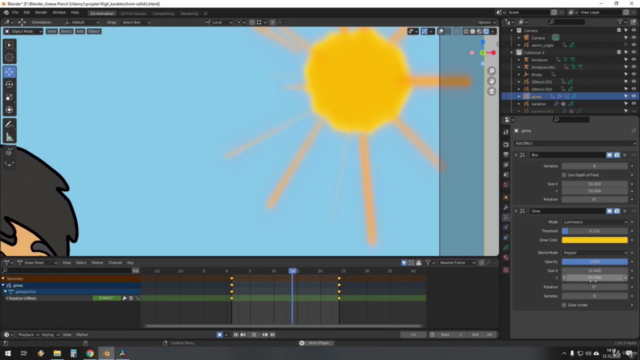Activate the Transform tool in the viewport toolbar

tap(9, 110)
